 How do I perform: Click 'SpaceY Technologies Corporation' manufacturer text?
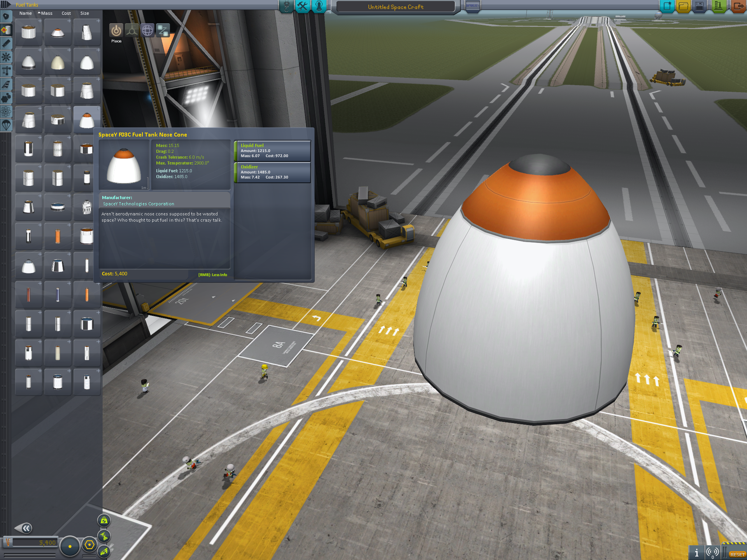139,204
